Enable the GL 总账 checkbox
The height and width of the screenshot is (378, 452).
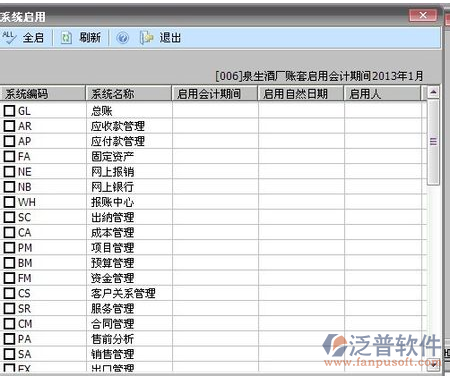click(9, 111)
